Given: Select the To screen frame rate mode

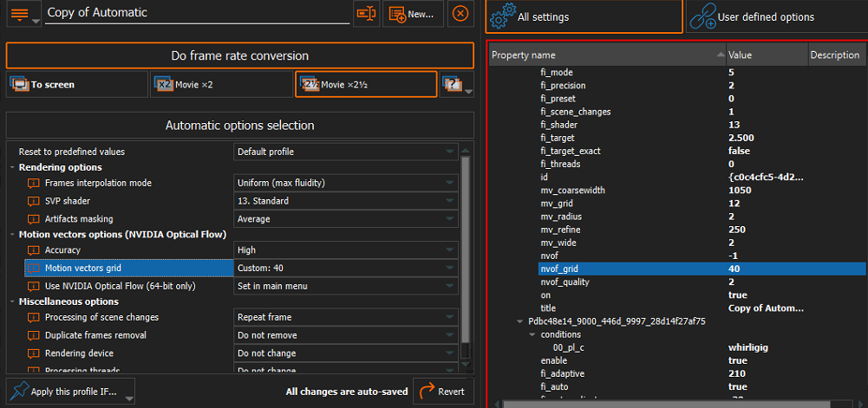Looking at the screenshot, I should [76, 85].
